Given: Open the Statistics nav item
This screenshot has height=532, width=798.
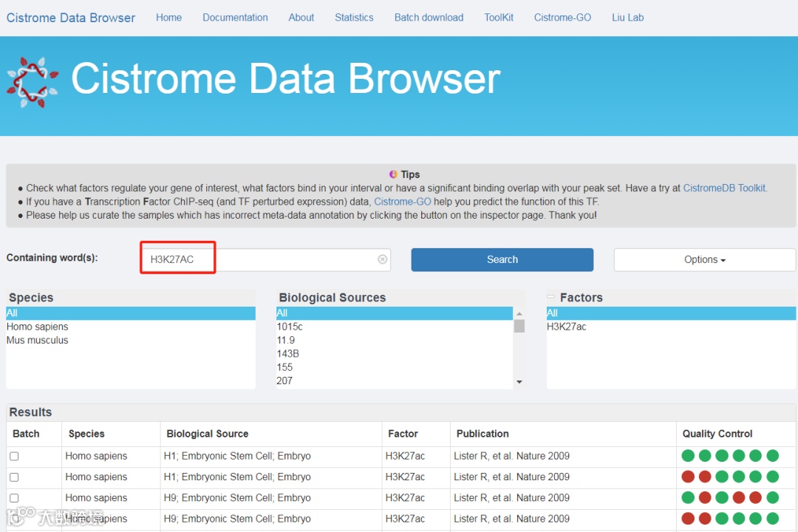Looking at the screenshot, I should click(354, 17).
